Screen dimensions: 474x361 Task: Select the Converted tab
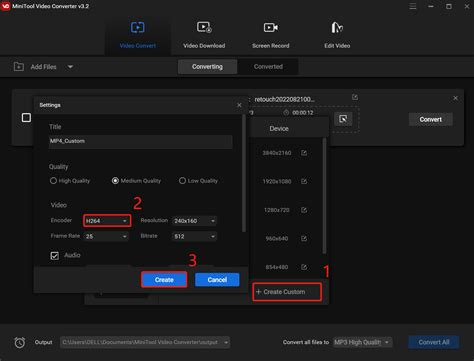point(268,67)
